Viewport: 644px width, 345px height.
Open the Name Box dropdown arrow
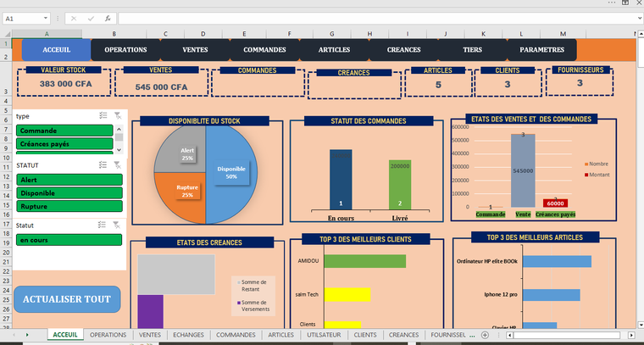[45, 19]
